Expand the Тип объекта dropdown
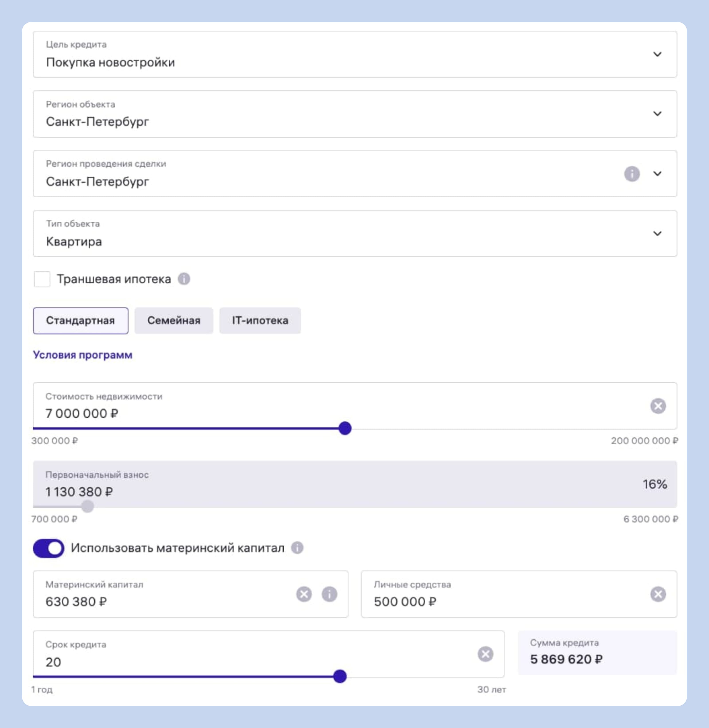The image size is (709, 728). click(657, 234)
